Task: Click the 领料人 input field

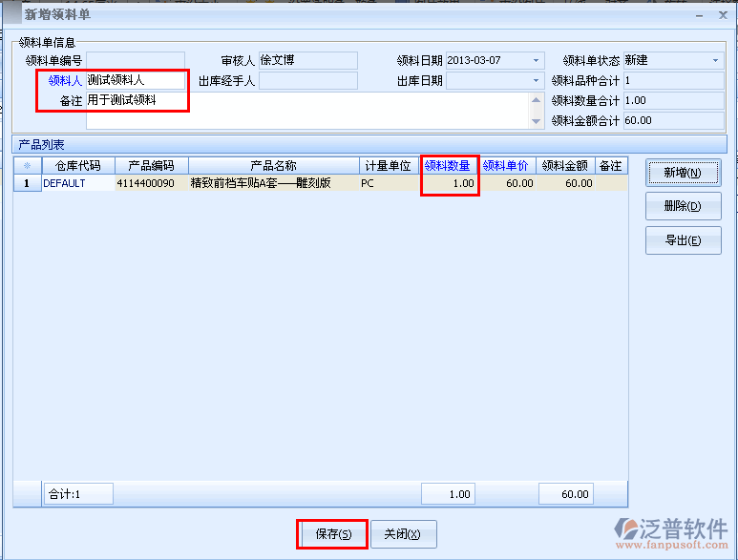Action: point(134,81)
